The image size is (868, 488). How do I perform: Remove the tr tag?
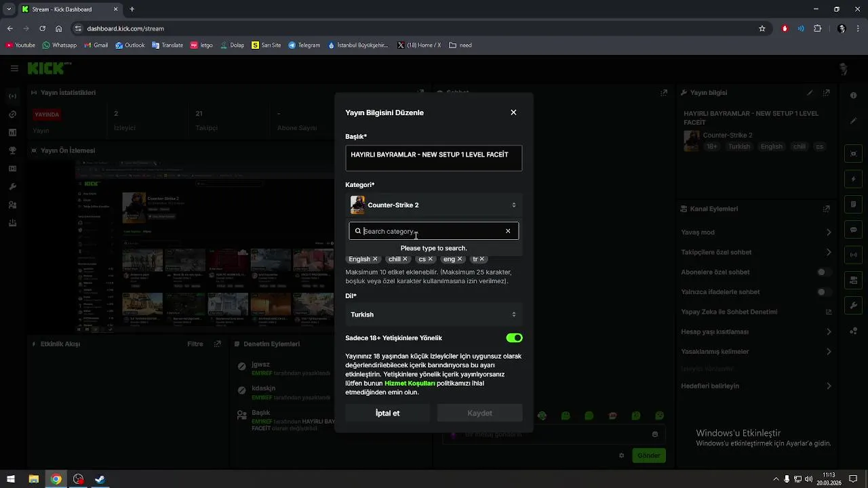[x=482, y=259]
